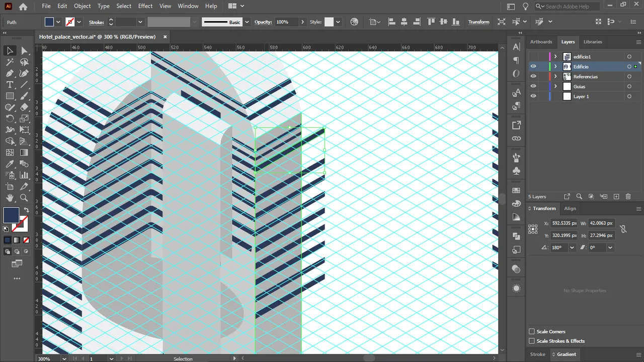
Task: Select the Line Segment tool
Action: 24,85
